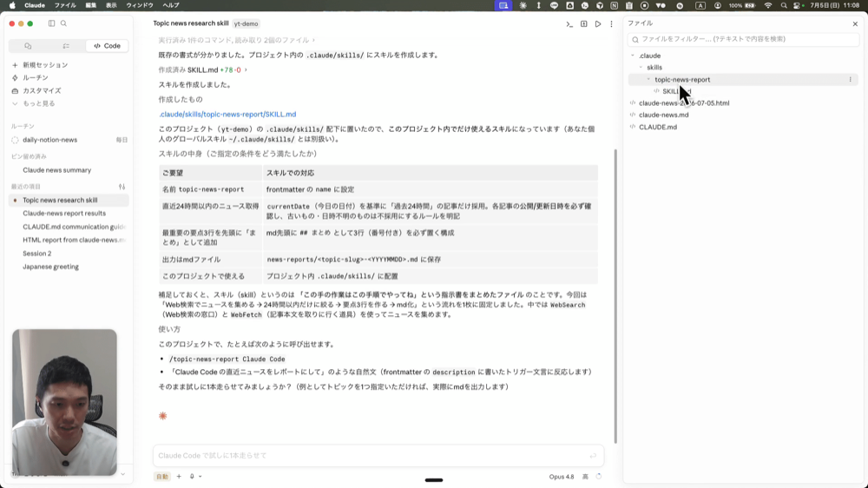Open the terminal icon in header

pyautogui.click(x=569, y=23)
